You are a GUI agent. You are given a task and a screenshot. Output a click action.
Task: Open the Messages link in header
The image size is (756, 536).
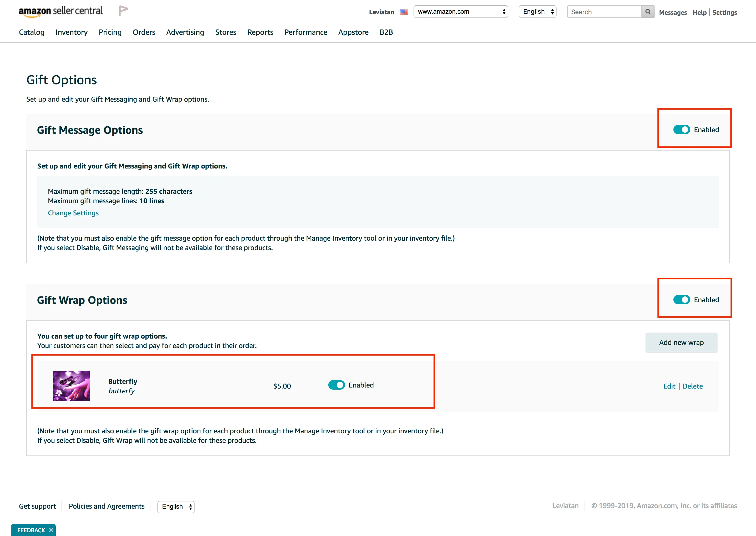tap(673, 12)
